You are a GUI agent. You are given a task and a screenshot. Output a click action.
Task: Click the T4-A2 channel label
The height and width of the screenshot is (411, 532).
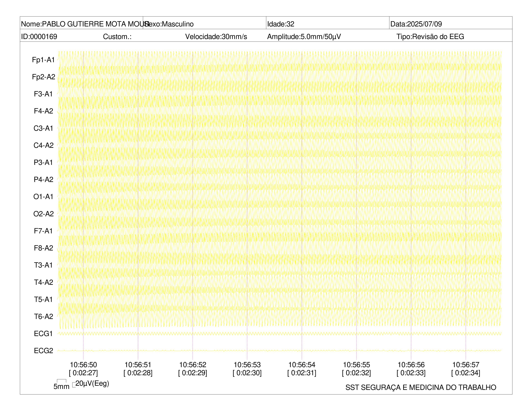click(x=43, y=282)
